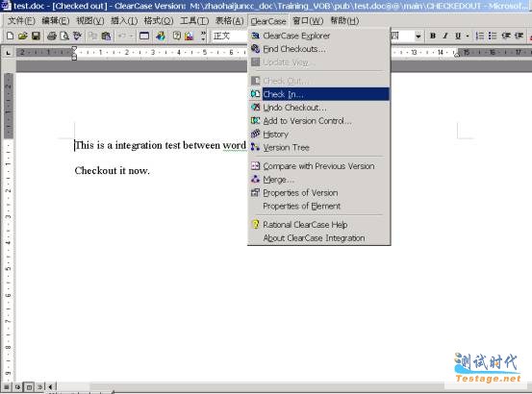Screen dimensions: 532x394
Task: Click the Undo arrow icon
Action: [122, 36]
